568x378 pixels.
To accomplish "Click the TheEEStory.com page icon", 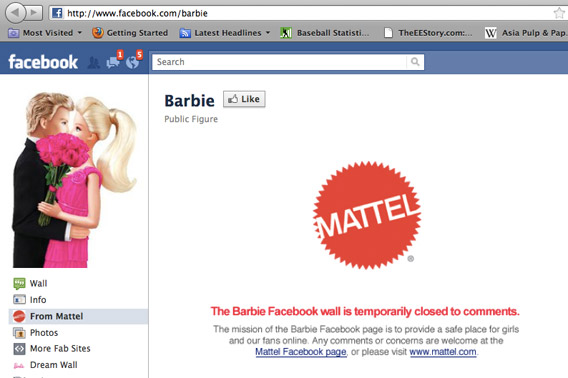I will [x=388, y=33].
